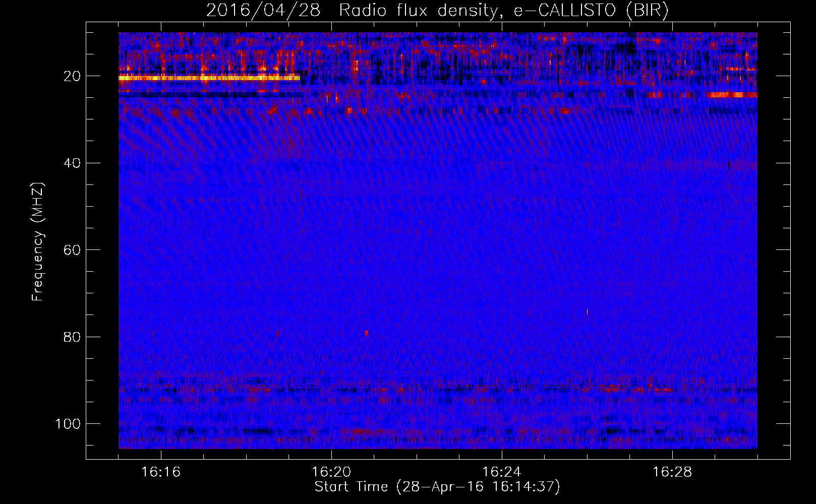This screenshot has width=816, height=504.
Task: Click the bright yellow emission band near 20 MHz
Action: 209,78
